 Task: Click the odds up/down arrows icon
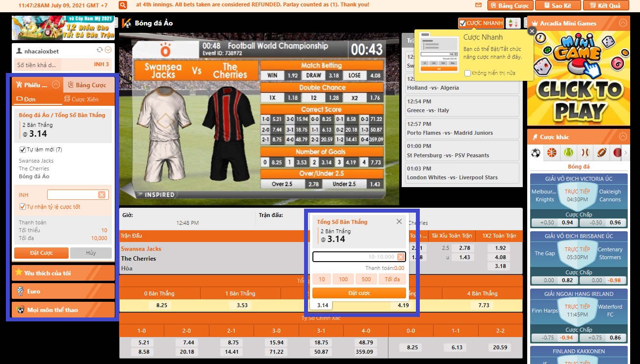point(513,23)
